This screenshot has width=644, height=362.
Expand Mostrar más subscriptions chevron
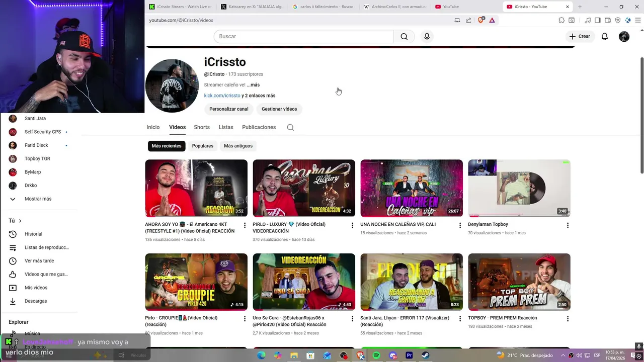click(x=13, y=199)
